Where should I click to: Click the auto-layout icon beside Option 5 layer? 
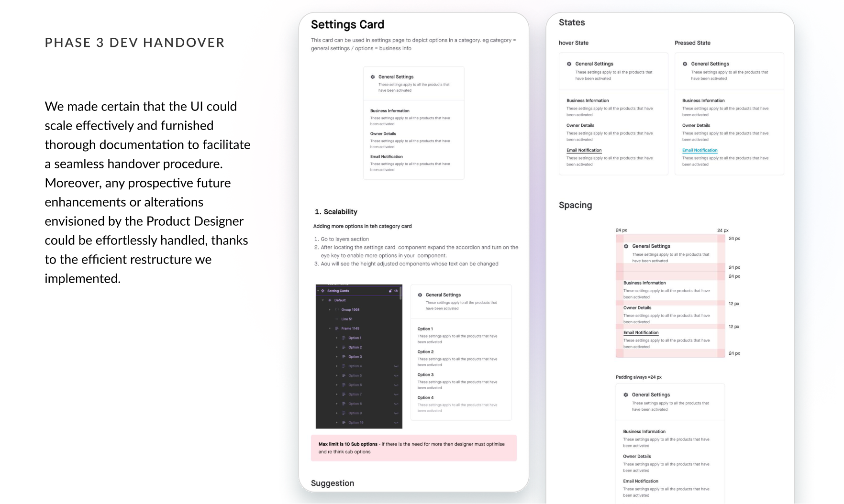[344, 375]
